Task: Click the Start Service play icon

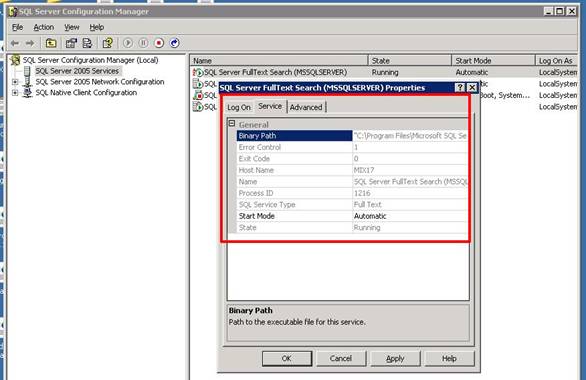Action: point(128,43)
